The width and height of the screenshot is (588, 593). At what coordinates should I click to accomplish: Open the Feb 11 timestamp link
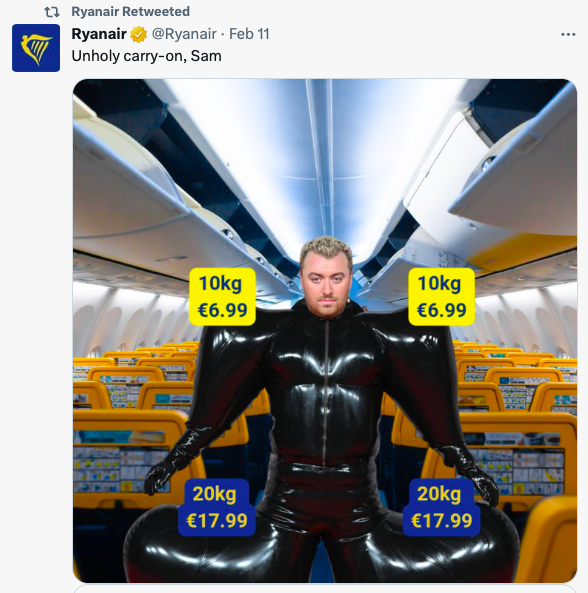point(249,34)
